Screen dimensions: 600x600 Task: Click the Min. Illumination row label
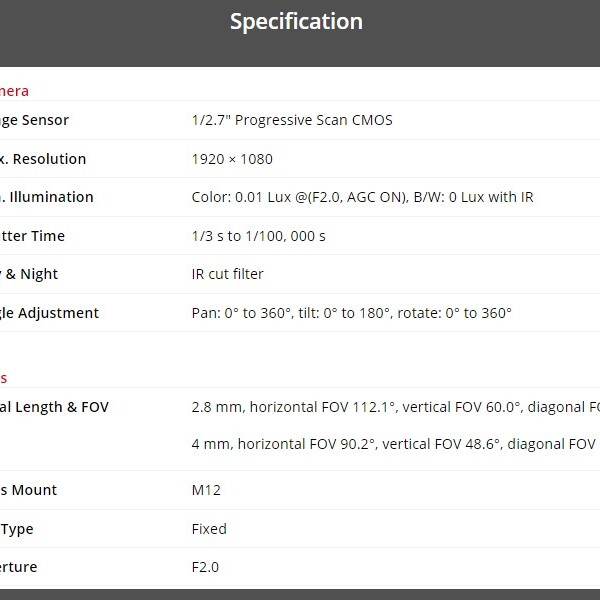(x=47, y=197)
